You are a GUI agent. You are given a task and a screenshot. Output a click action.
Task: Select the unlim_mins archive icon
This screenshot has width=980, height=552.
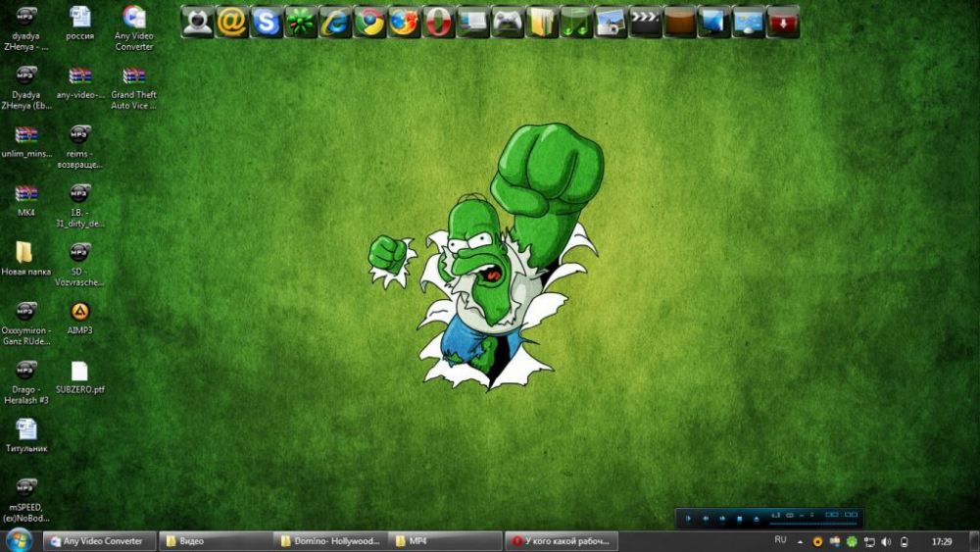25,141
